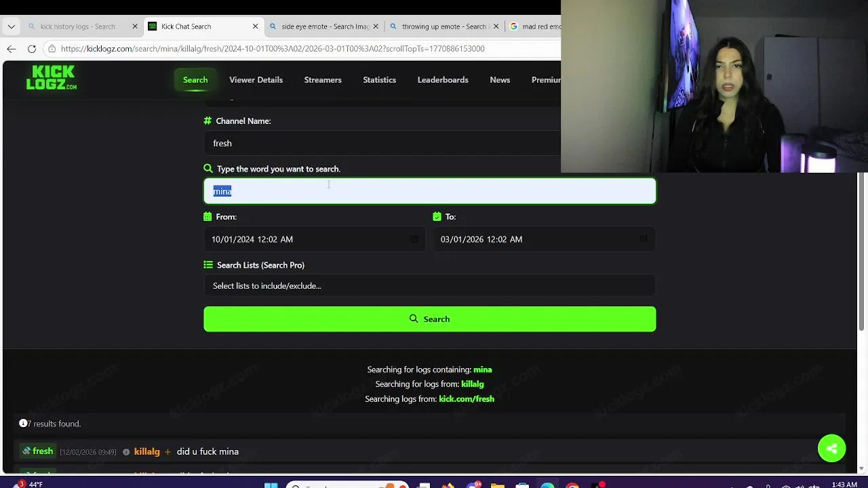Click calendar icon next to From label
Image resolution: width=868 pixels, height=488 pixels.
[x=208, y=217]
